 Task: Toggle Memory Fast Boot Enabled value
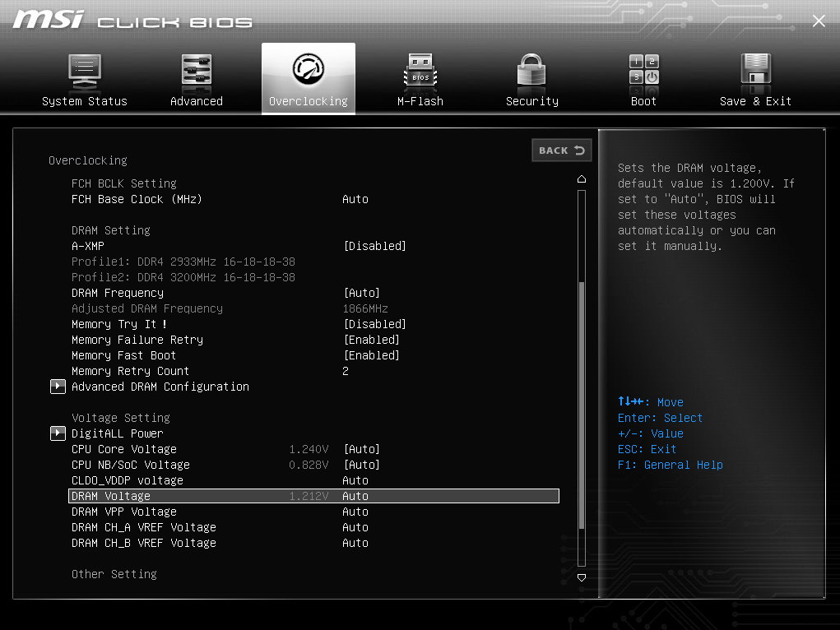[x=371, y=355]
